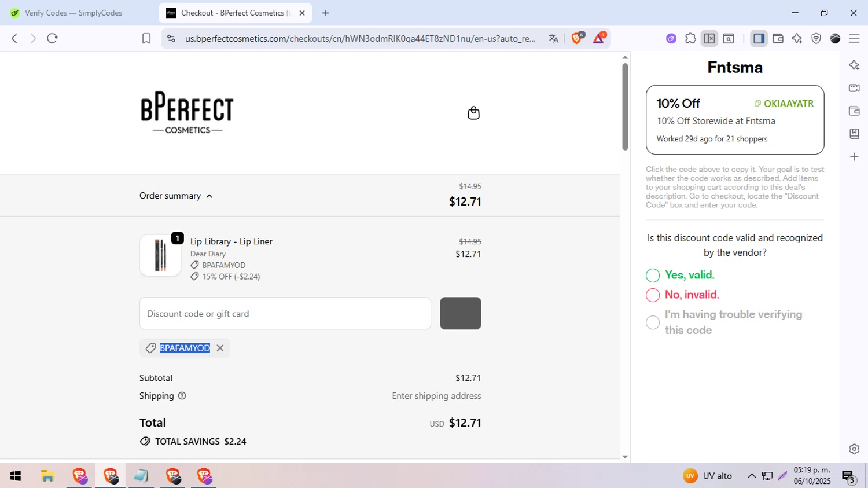Remove the BPAFAMYOD discount code

pos(220,348)
